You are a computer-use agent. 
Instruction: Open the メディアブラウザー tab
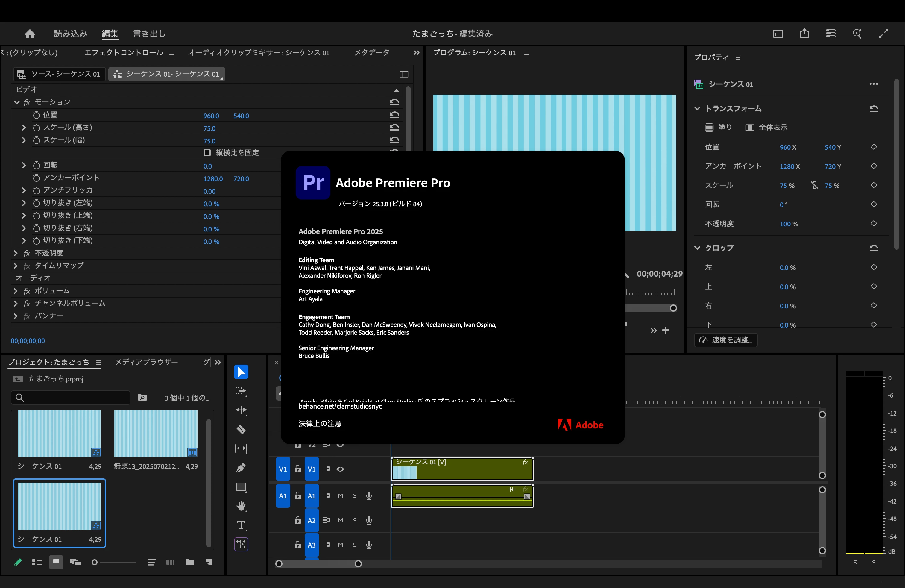[146, 362]
